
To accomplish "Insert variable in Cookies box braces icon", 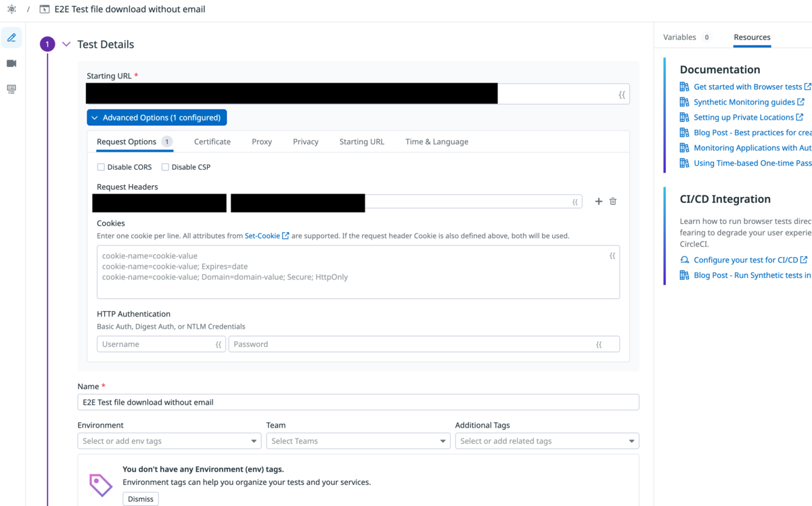I will 612,256.
